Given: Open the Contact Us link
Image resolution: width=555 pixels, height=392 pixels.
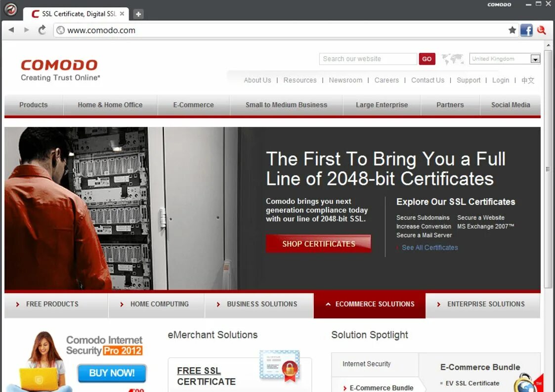Looking at the screenshot, I should (427, 80).
